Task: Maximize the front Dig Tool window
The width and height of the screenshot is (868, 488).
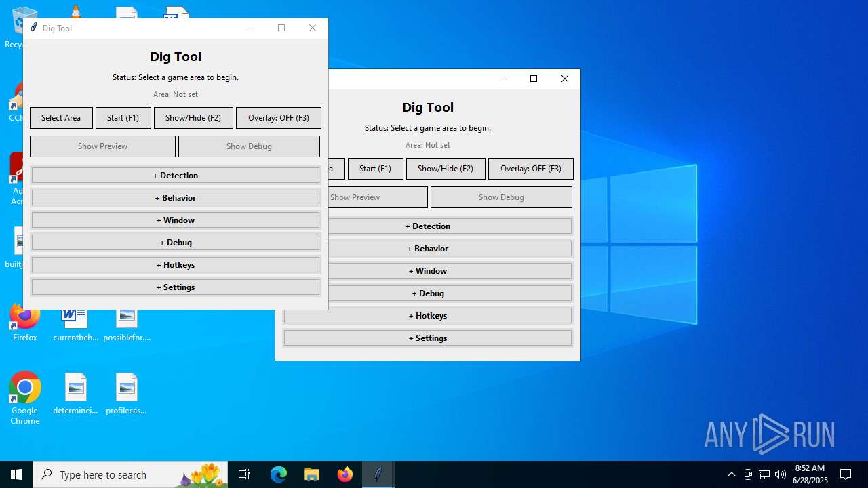Action: pos(281,28)
